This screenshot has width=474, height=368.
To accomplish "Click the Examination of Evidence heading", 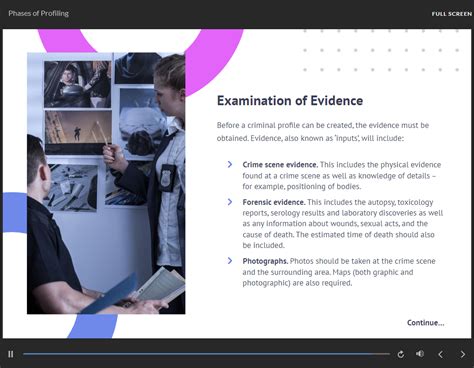I will [290, 101].
